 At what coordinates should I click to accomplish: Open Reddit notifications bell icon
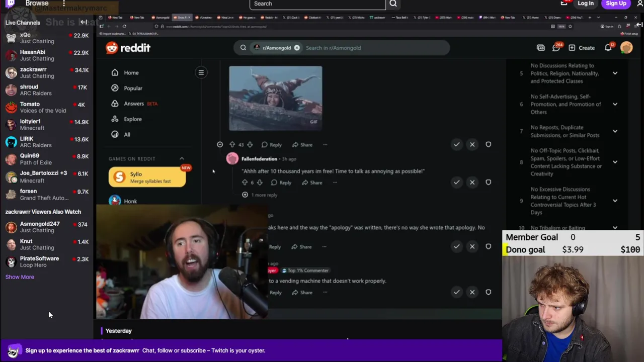(608, 48)
